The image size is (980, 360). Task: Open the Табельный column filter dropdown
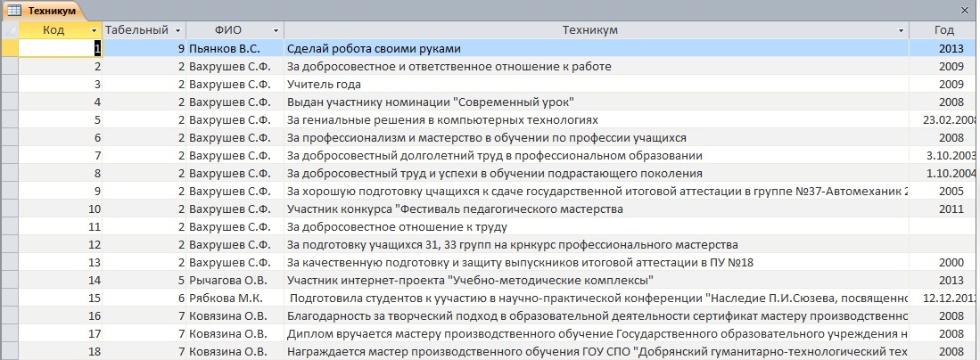(178, 30)
